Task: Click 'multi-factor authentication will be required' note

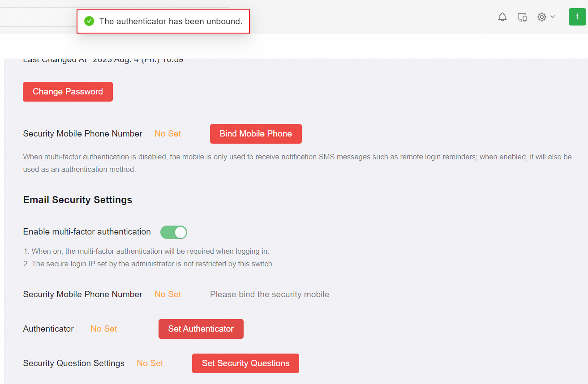Action: click(x=146, y=251)
